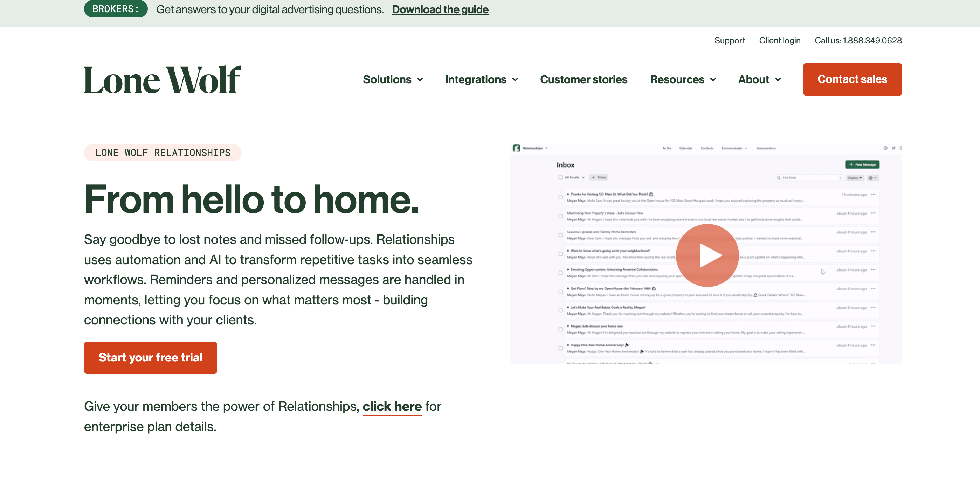Follow the Download the guide link
The image size is (980, 485).
pyautogui.click(x=440, y=9)
